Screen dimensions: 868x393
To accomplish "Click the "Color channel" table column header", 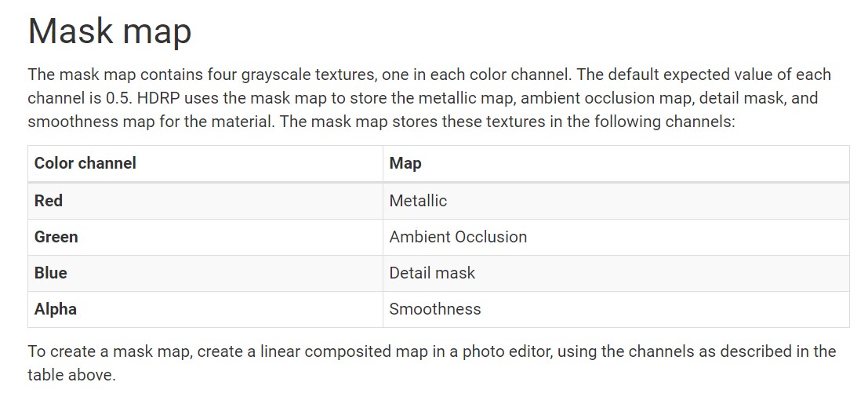I will click(x=85, y=163).
